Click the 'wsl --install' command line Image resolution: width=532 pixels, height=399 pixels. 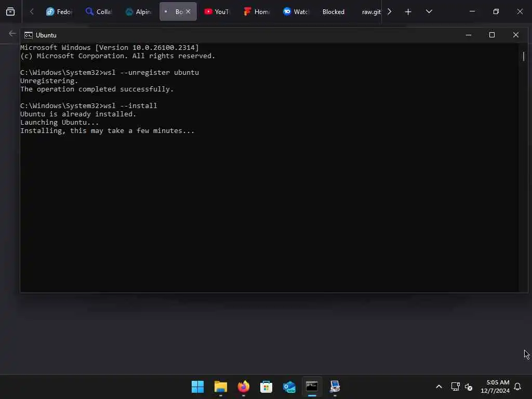(x=88, y=106)
